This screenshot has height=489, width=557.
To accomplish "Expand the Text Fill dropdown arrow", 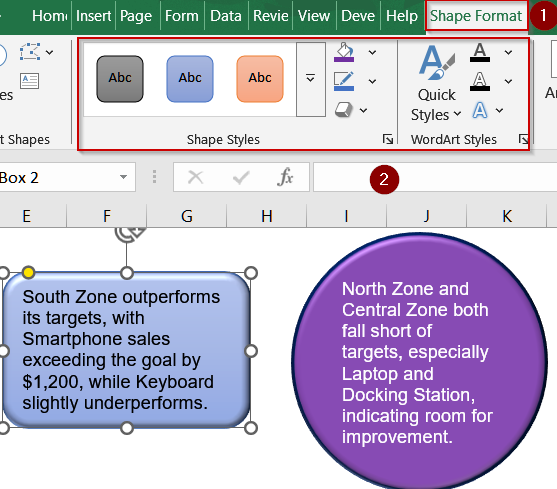I will click(x=508, y=53).
